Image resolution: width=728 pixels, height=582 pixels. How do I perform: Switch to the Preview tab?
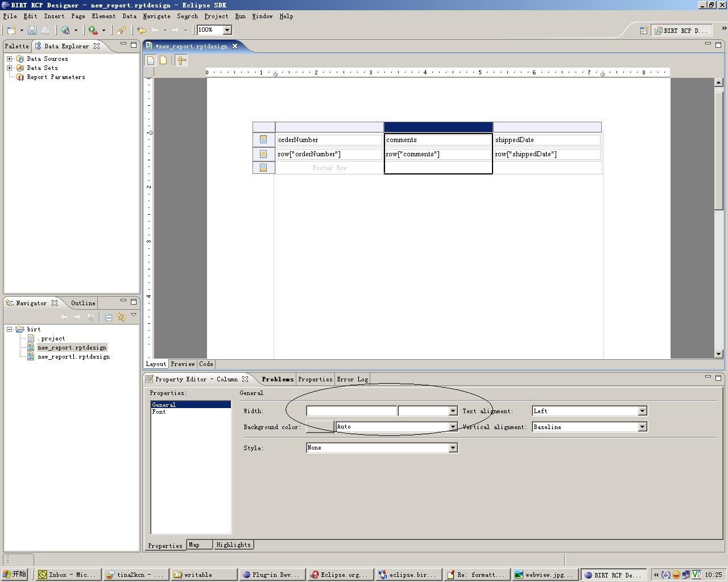[183, 364]
